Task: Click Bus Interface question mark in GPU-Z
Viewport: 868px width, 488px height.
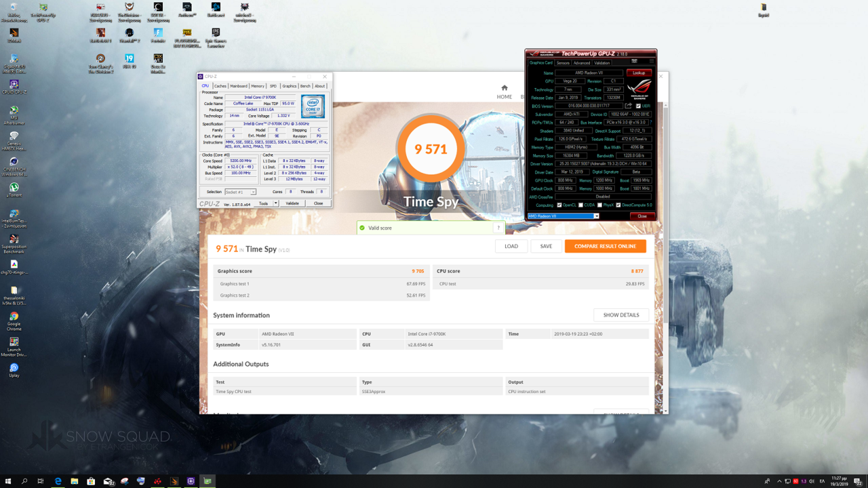Action: click(651, 123)
